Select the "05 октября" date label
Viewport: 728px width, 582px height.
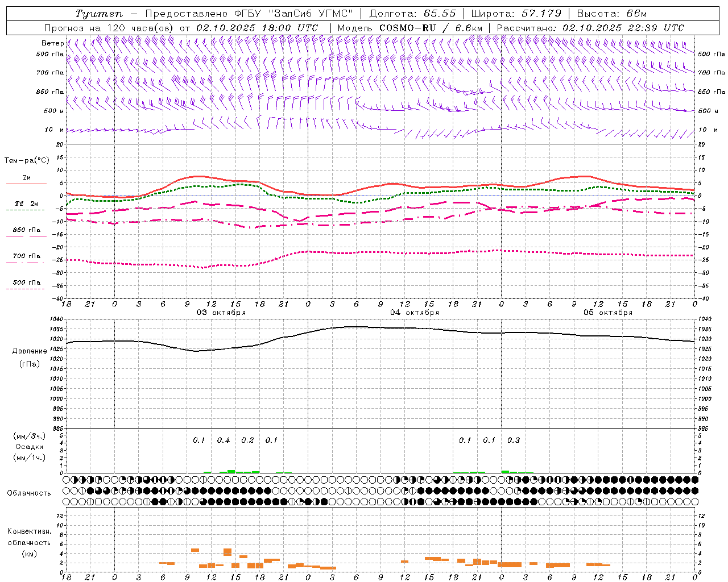(608, 313)
